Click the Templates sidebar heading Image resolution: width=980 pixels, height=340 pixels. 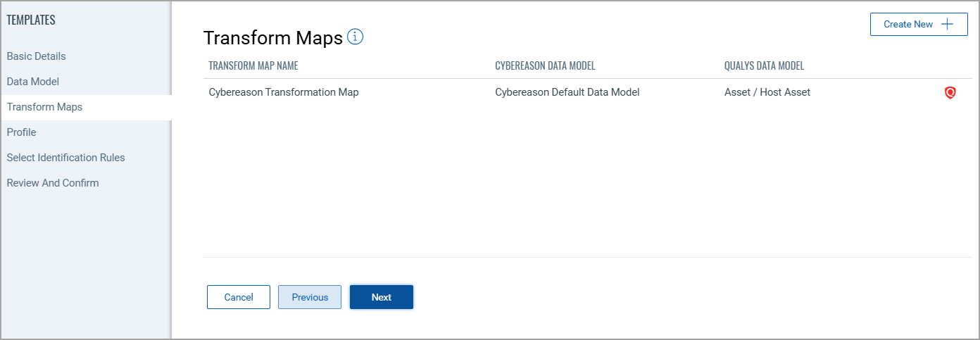point(31,20)
